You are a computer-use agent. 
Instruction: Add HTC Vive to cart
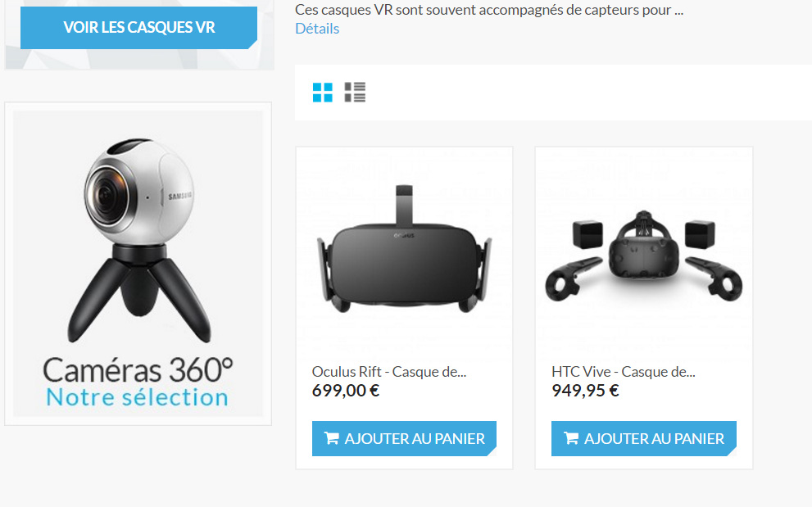[x=644, y=439]
